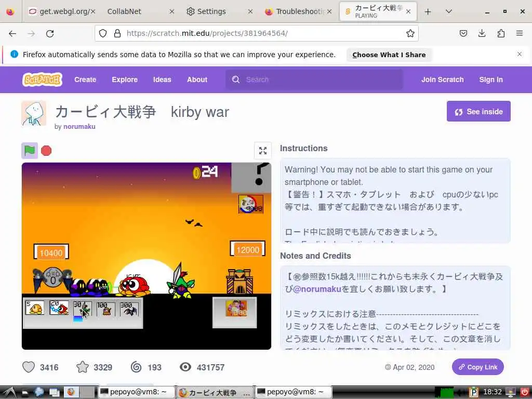Click the question mark help box in game
This screenshot has height=399, width=532.
(251, 178)
